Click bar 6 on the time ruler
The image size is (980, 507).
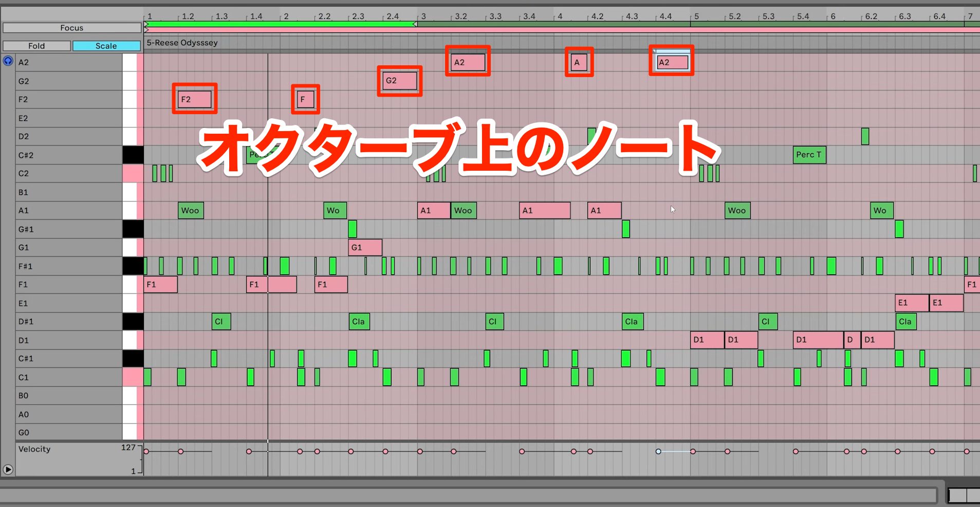(833, 16)
